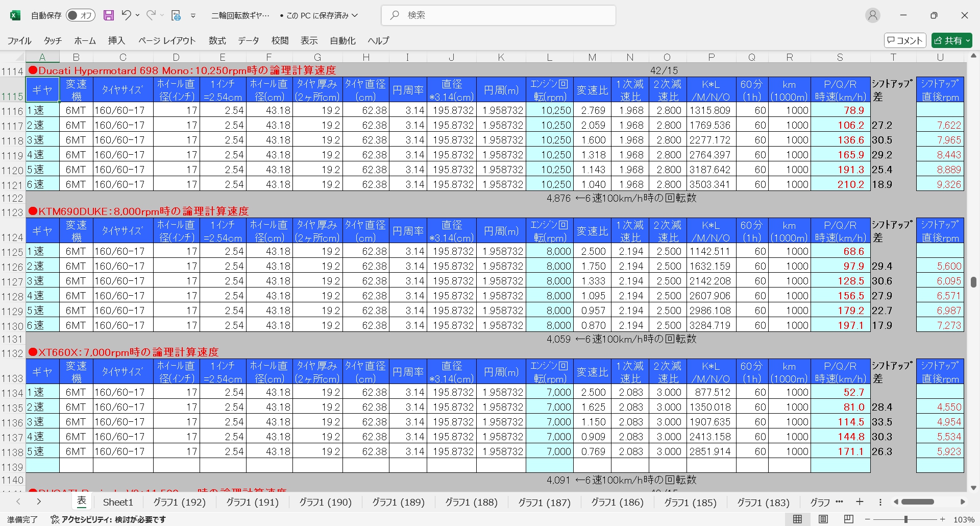
Task: Switch to the Sheet1 sheet tab
Action: pos(118,502)
